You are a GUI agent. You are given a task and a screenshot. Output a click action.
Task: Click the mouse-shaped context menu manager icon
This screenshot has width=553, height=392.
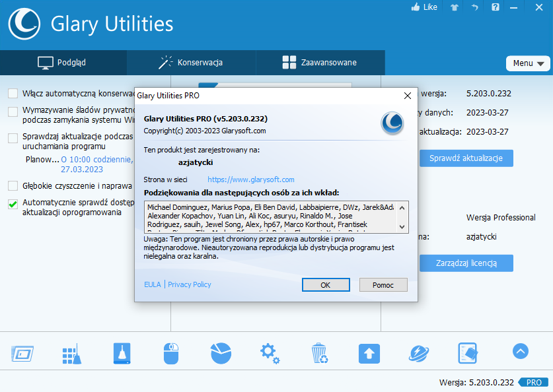171,353
